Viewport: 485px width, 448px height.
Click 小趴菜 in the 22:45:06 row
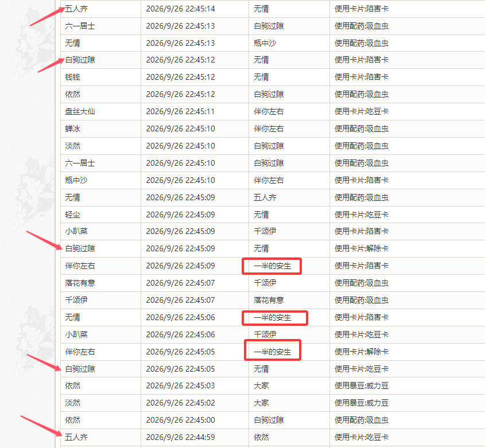[76, 334]
